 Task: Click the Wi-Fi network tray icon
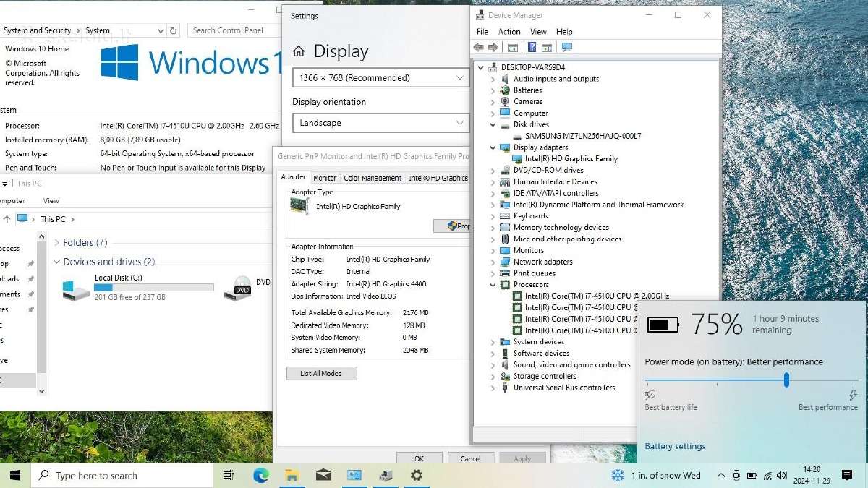coord(767,476)
